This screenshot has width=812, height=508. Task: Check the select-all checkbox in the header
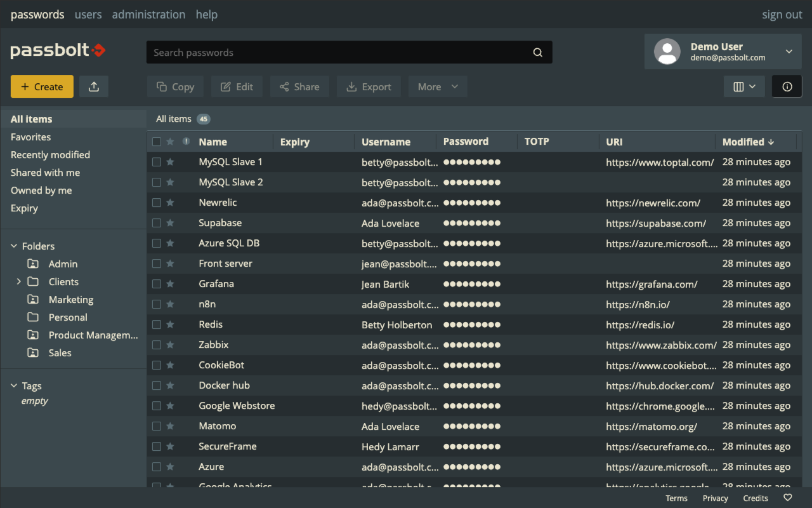pos(156,141)
